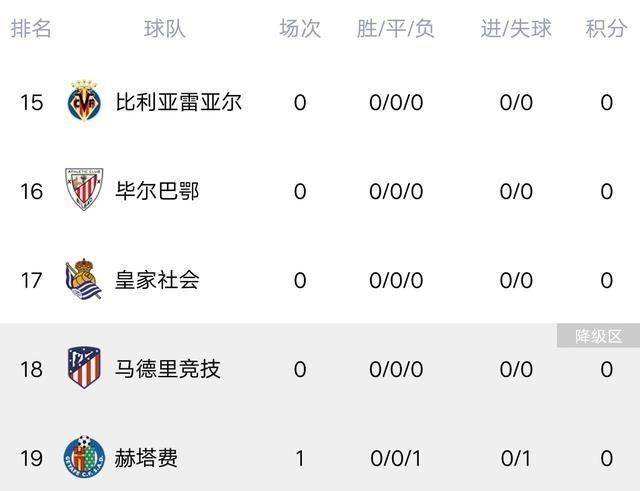Click the Villarreal club crest icon

tap(84, 101)
